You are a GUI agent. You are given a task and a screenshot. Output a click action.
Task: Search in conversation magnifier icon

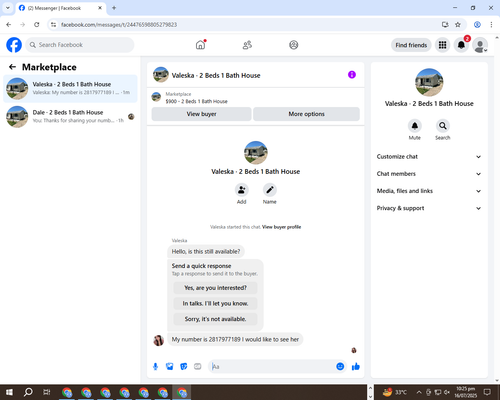click(443, 126)
